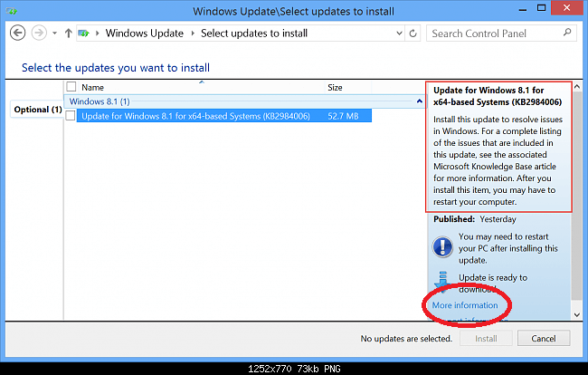Click the No updates are selected status text
The image size is (588, 375).
click(406, 339)
